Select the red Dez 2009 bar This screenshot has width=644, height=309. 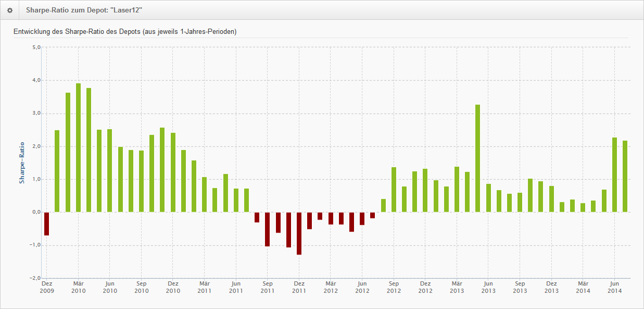46,224
